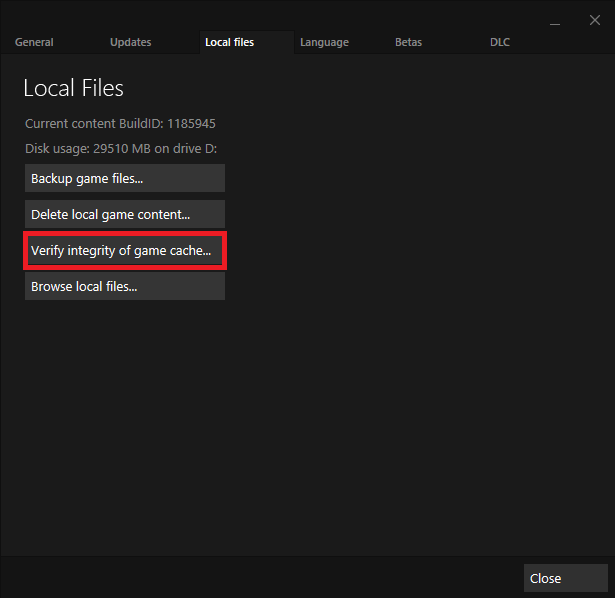The height and width of the screenshot is (598, 615).
Task: Click the 29510 MB disk usage value
Action: [122, 149]
